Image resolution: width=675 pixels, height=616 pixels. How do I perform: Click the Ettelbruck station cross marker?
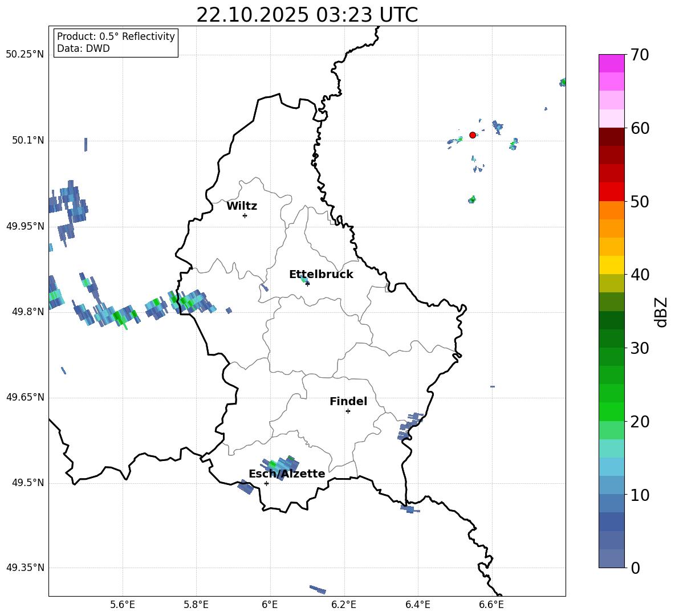(307, 283)
